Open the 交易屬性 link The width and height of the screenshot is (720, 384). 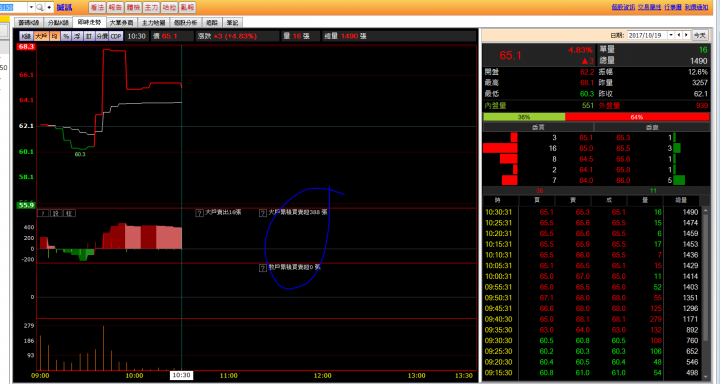649,7
